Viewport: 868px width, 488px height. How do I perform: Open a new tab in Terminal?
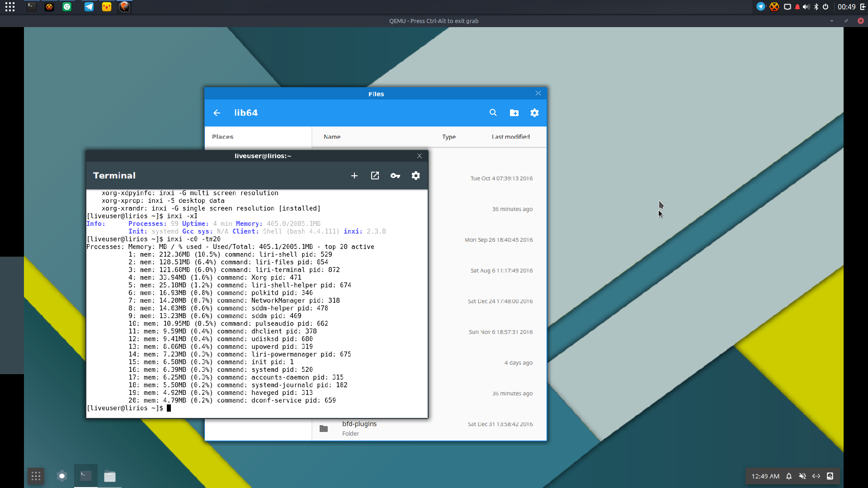click(354, 176)
